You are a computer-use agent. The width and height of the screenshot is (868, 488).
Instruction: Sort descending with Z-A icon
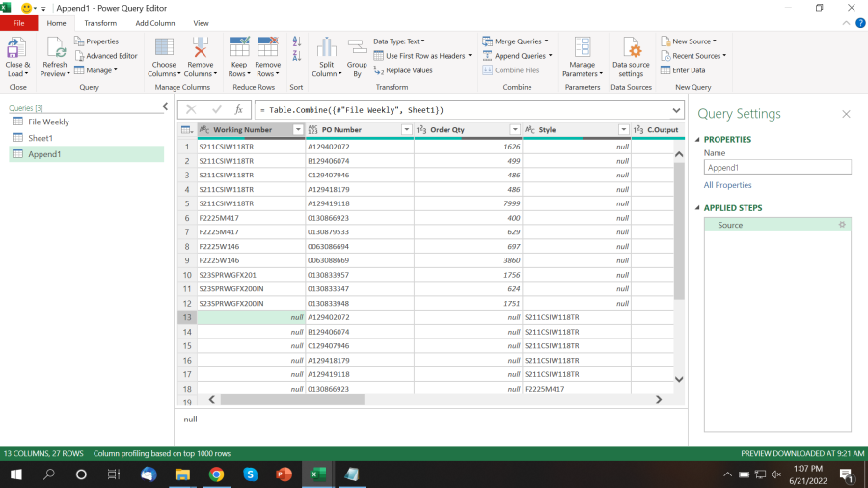coord(297,56)
